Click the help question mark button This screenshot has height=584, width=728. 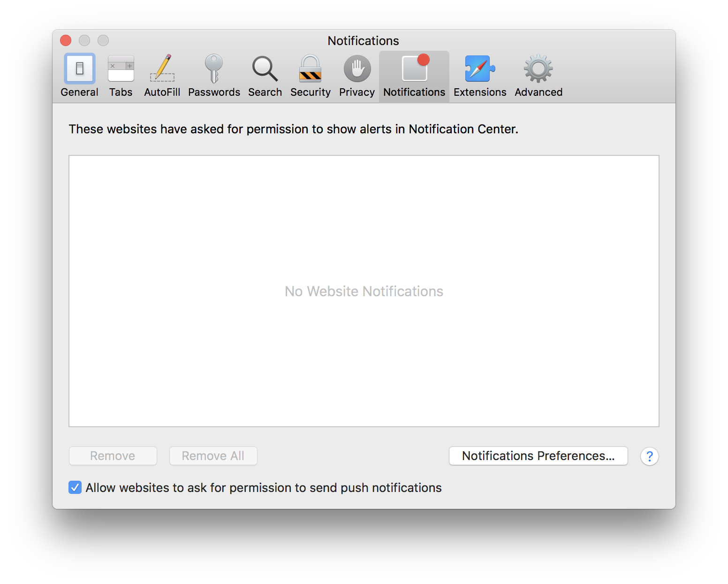650,456
